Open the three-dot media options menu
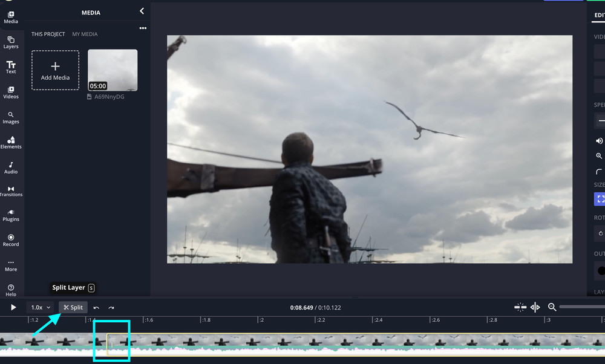 click(143, 28)
